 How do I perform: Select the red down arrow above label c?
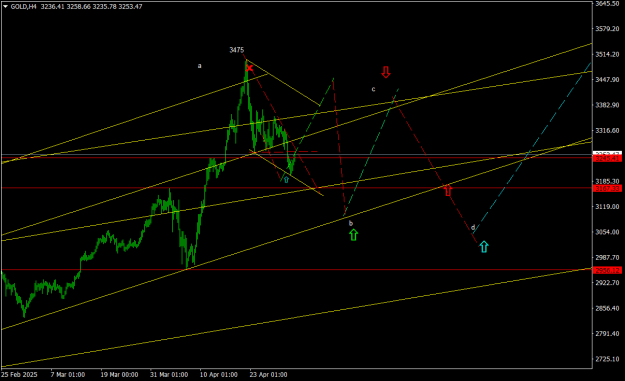(385, 72)
